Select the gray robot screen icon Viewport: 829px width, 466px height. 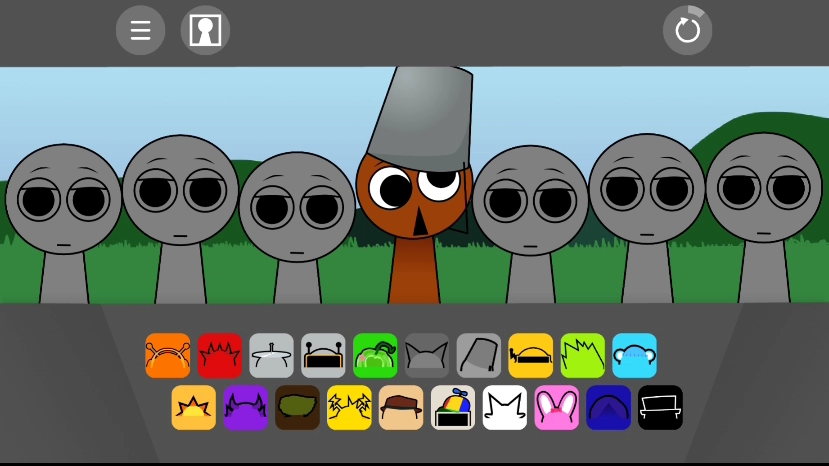click(323, 355)
